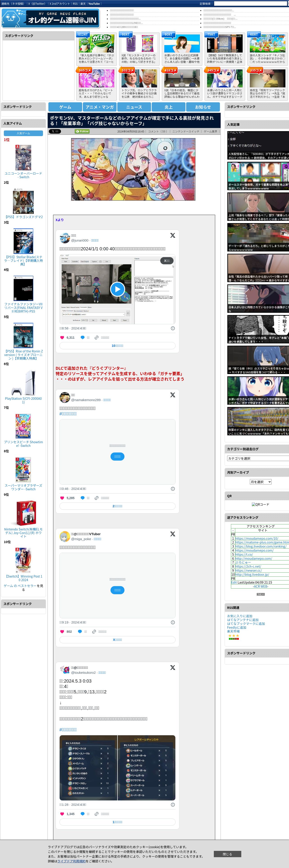This screenshot has height=868, width=289.
Task: Like the tweet showing 802 hearts
Action: click(62, 631)
